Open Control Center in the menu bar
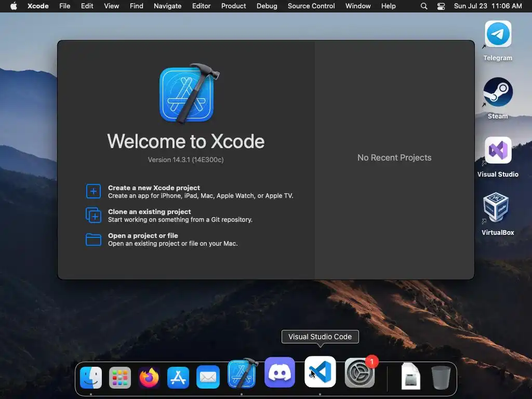Viewport: 532px width, 399px height. (441, 6)
